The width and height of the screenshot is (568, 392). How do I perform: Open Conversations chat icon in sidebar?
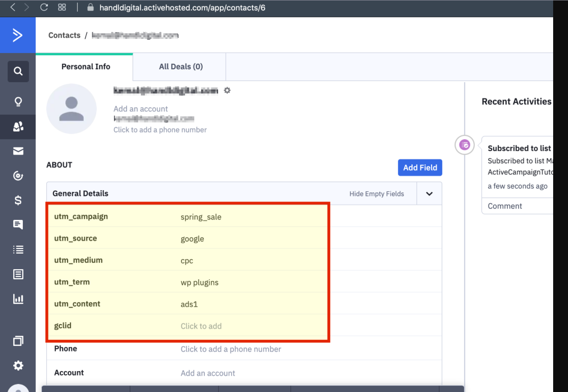tap(18, 225)
